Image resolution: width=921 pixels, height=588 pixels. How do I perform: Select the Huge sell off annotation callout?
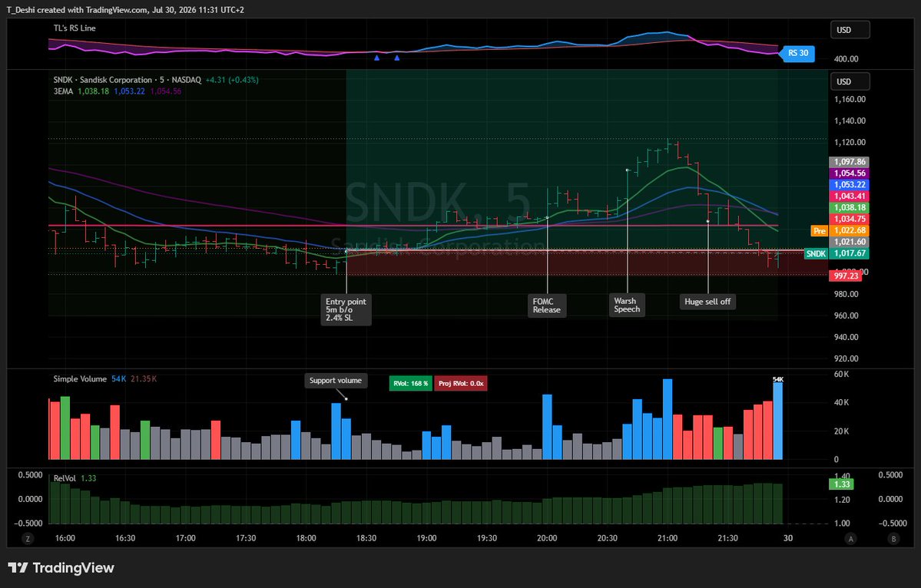(x=707, y=302)
